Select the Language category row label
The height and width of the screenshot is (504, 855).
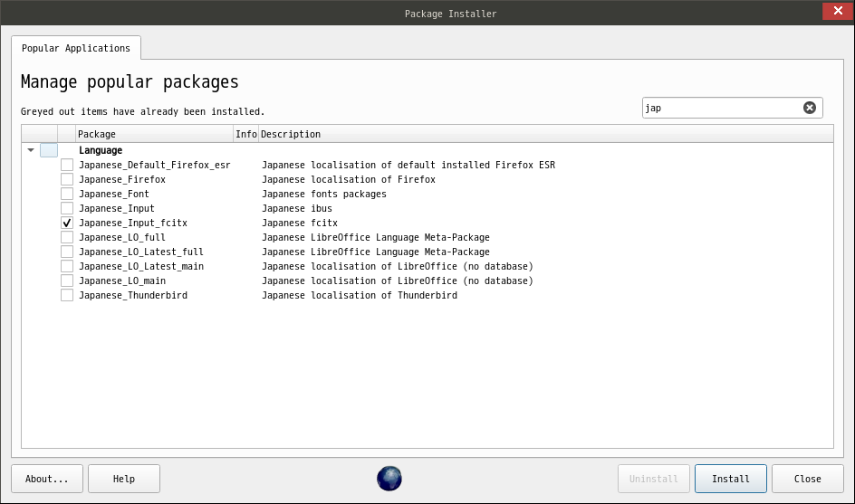coord(101,150)
